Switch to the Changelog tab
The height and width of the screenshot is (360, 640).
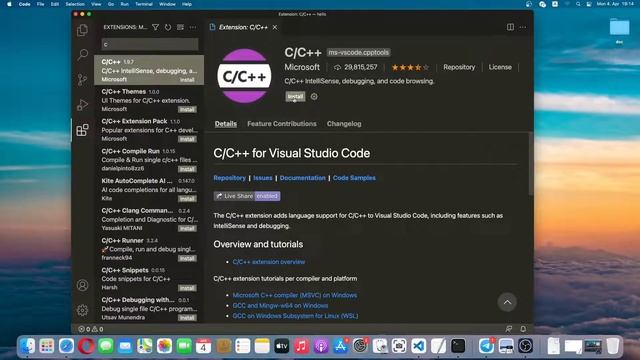pyautogui.click(x=344, y=124)
